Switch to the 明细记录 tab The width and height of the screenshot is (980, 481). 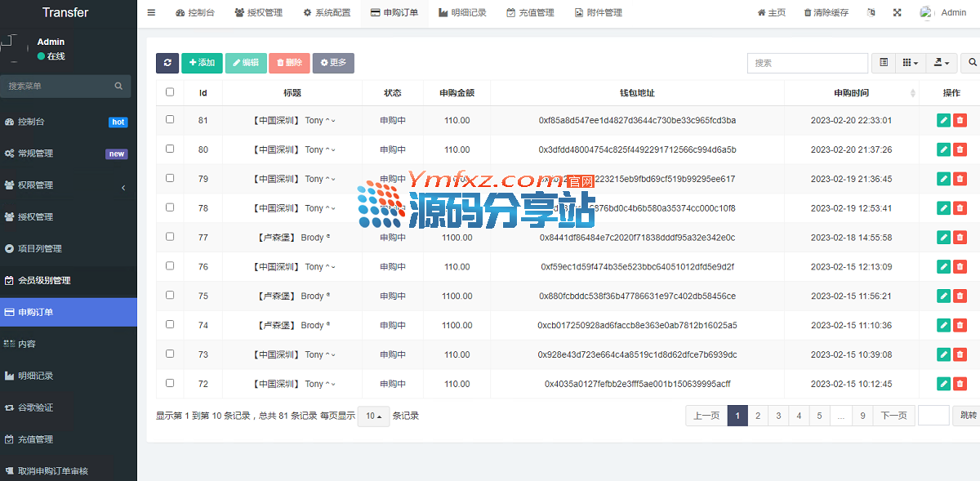(462, 13)
